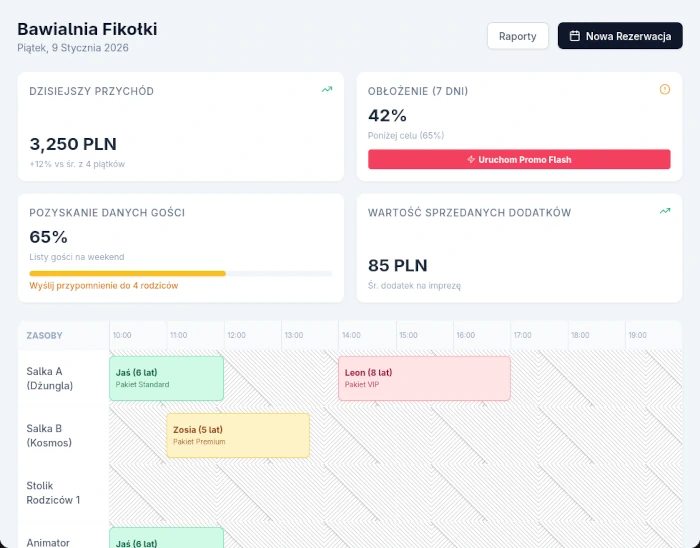Screen dimensions: 700x548
Task: Select the Animator row Jaś booking
Action: pyautogui.click(x=166, y=538)
